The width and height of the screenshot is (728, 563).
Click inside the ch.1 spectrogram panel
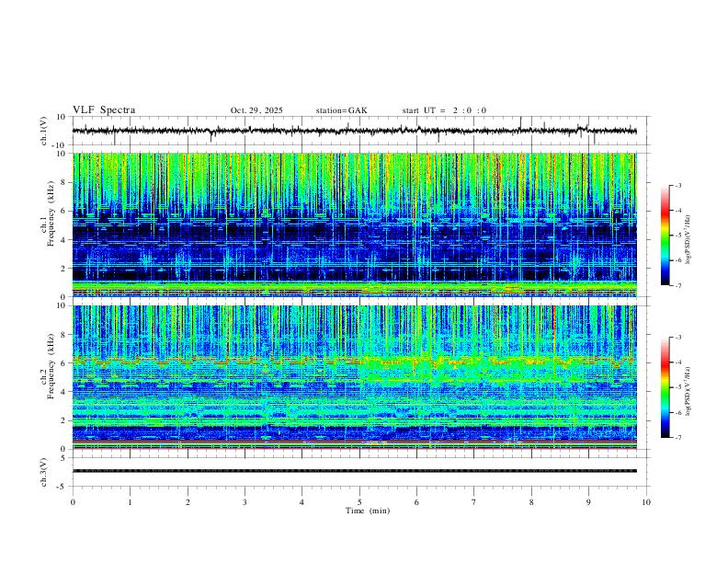[x=355, y=224]
